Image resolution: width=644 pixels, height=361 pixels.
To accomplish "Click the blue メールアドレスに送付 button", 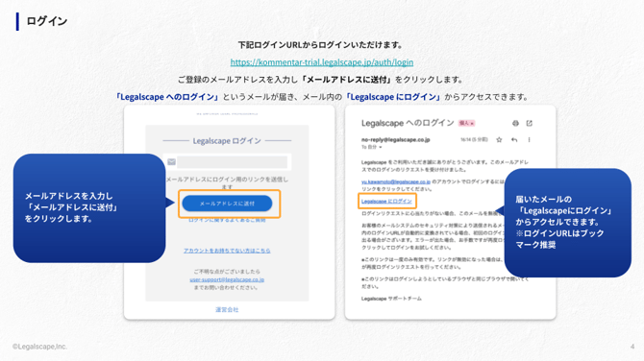I will point(227,204).
